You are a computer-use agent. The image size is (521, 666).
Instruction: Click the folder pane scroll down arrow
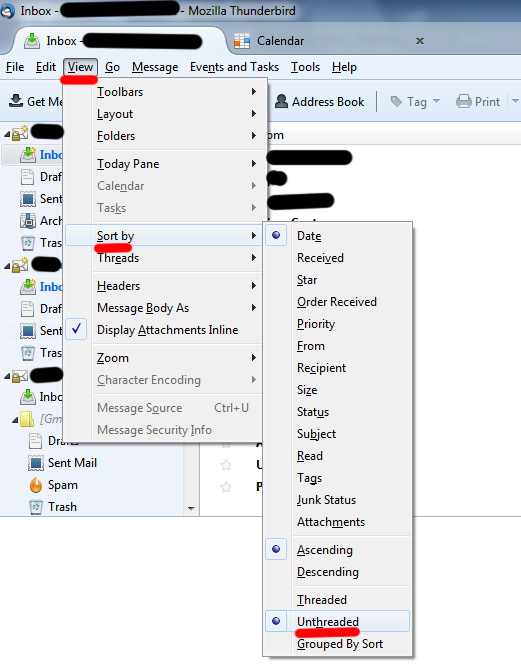tap(191, 508)
